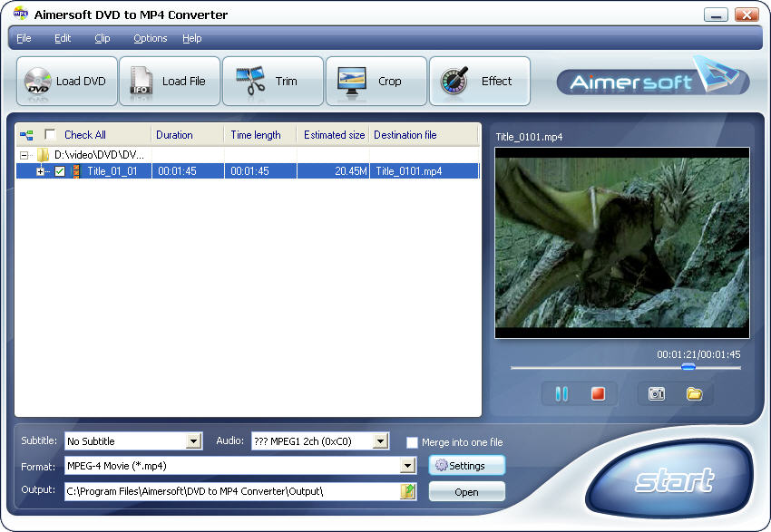
Task: Stop the preview playback
Action: 598,393
